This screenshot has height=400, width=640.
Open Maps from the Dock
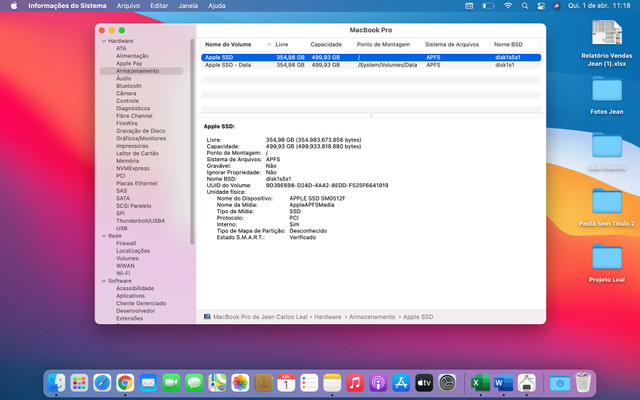coord(217,383)
